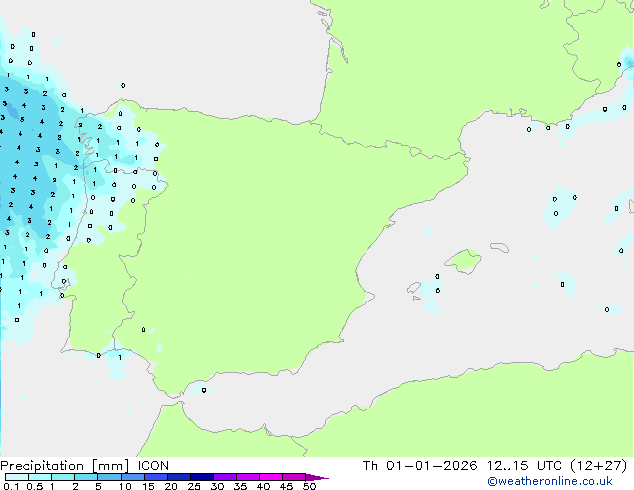Click the '35' legend scale label

[240, 486]
